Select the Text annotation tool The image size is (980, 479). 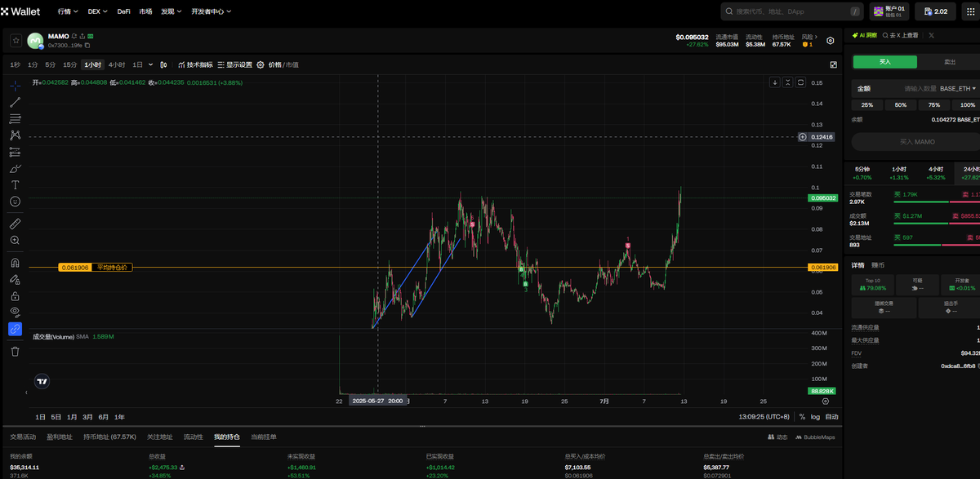click(15, 185)
